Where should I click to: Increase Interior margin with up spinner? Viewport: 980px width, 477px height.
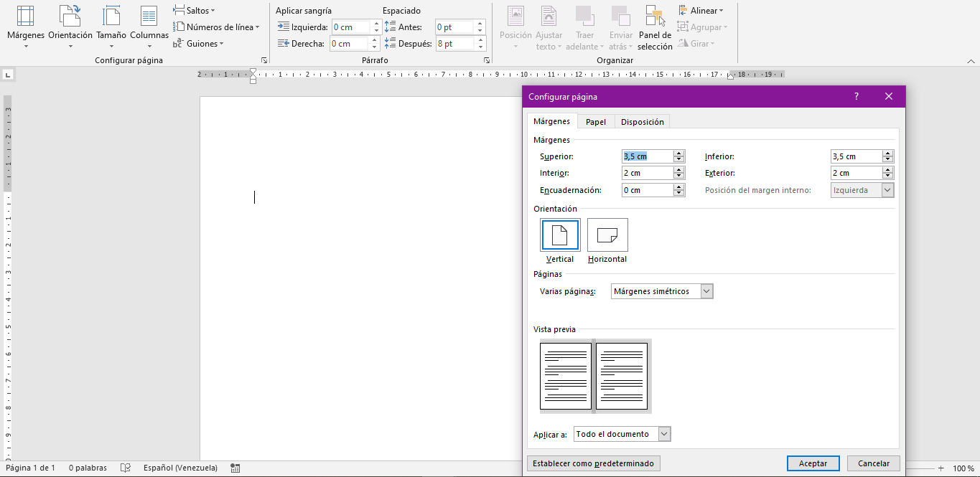(679, 170)
